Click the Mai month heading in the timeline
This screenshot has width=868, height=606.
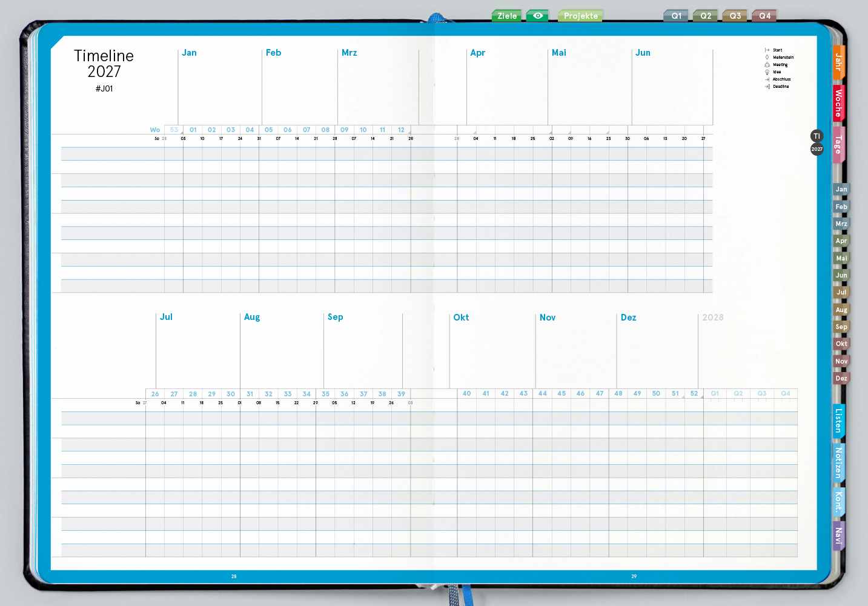pos(558,53)
